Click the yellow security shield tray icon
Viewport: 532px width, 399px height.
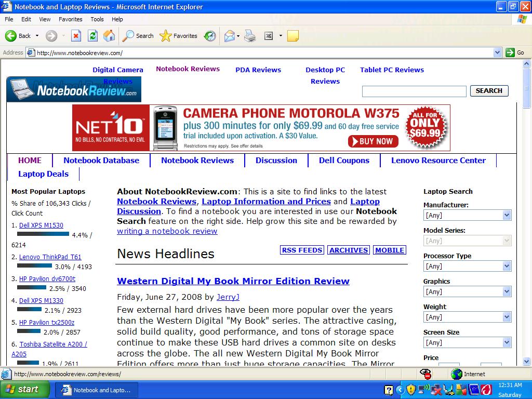(x=411, y=390)
